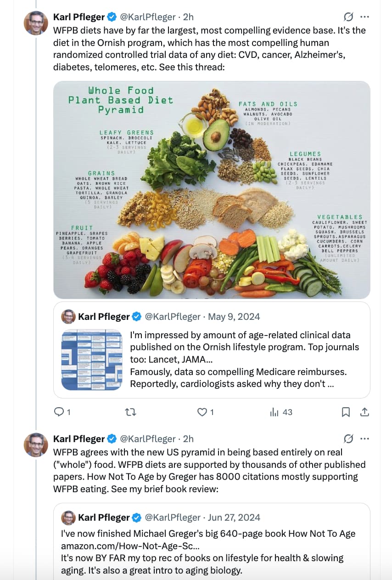Open the Ornish program thumbnail in quoted tweet
Image resolution: width=392 pixels, height=580 pixels.
92,359
